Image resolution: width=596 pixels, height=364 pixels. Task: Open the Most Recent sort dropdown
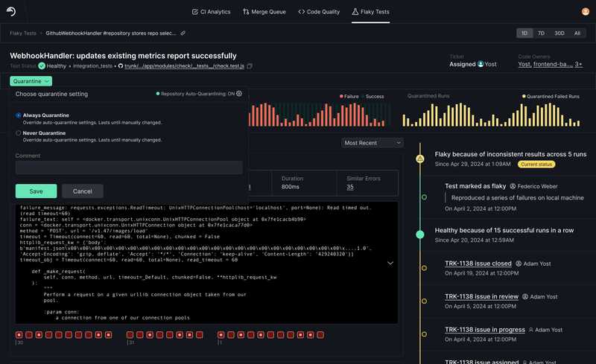pyautogui.click(x=372, y=143)
